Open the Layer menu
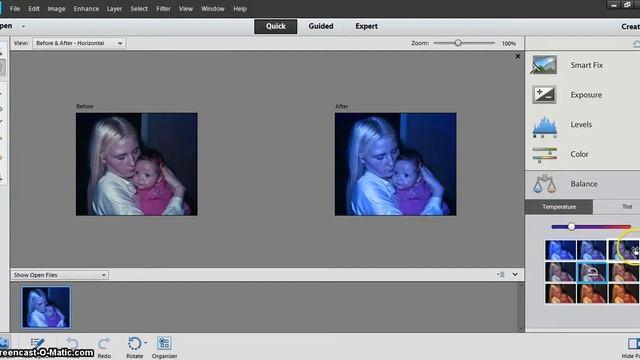640x360 pixels. [x=114, y=9]
